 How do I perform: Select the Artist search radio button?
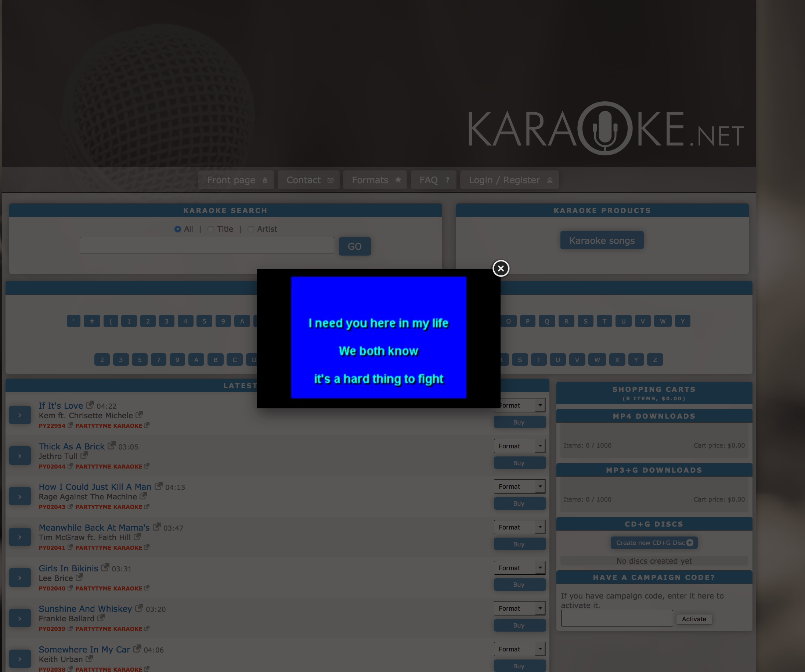pyautogui.click(x=251, y=229)
